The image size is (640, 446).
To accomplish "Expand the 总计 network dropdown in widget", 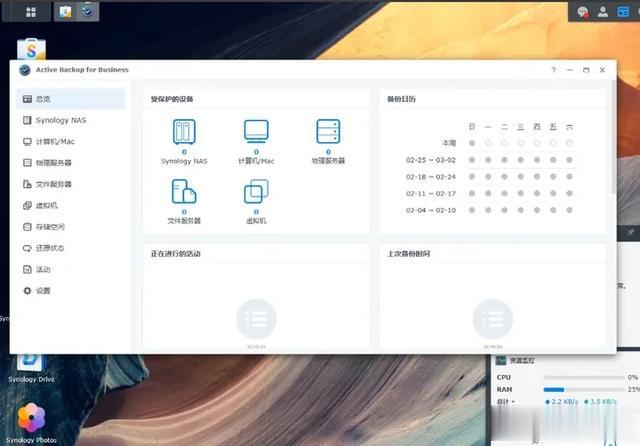I will point(506,402).
